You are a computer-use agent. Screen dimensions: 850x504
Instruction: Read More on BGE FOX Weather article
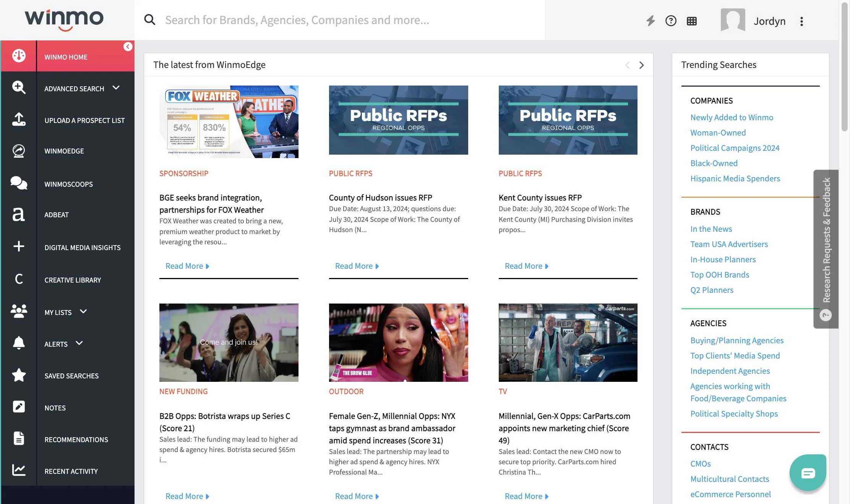(x=187, y=266)
